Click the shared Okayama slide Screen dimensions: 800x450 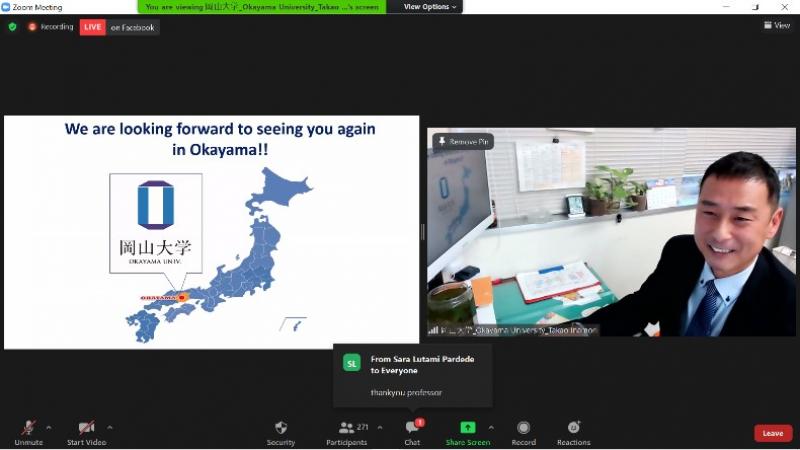tap(212, 232)
